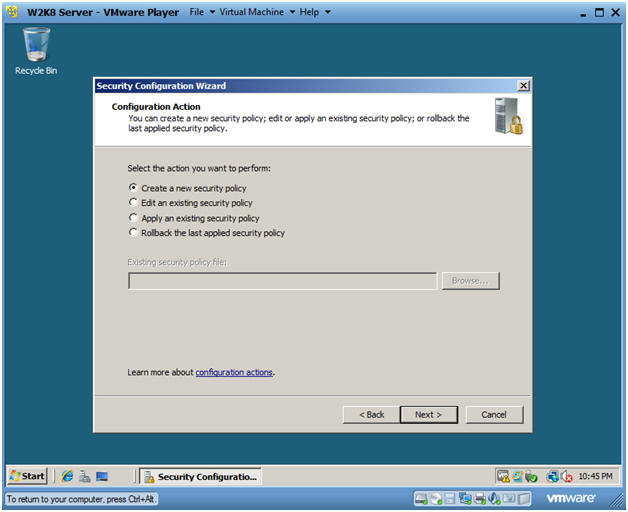Image resolution: width=628 pixels, height=512 pixels.
Task: Click the Back button in the wizard
Action: [371, 415]
